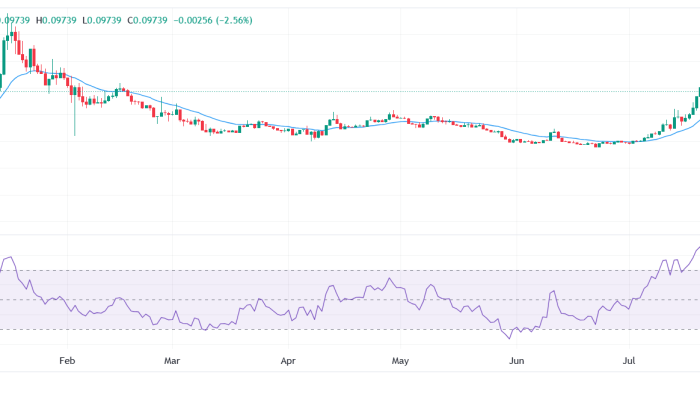Screen dimensions: 700x400
Task: Click the Apr time axis label
Action: coord(289,358)
